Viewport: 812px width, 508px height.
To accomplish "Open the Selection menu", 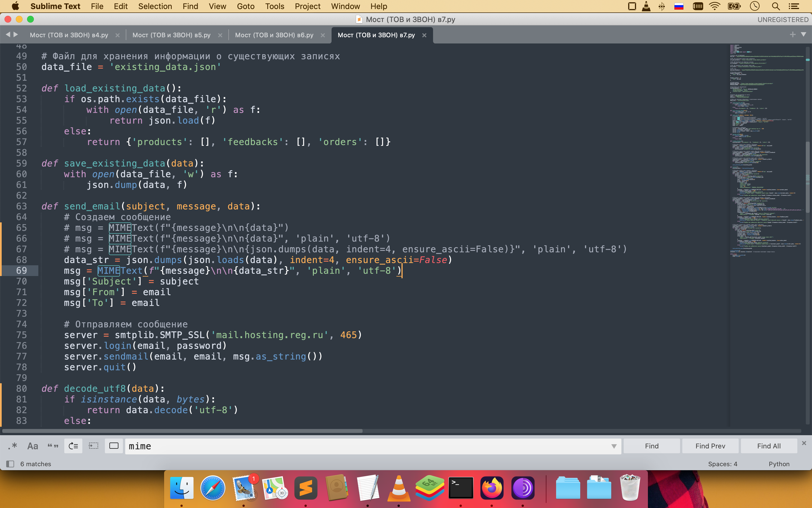I will 155,6.
